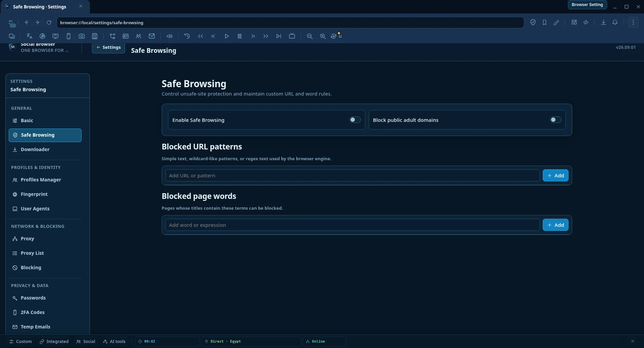
Task: Click the Direct · Egypt status indicator
Action: click(x=251, y=341)
